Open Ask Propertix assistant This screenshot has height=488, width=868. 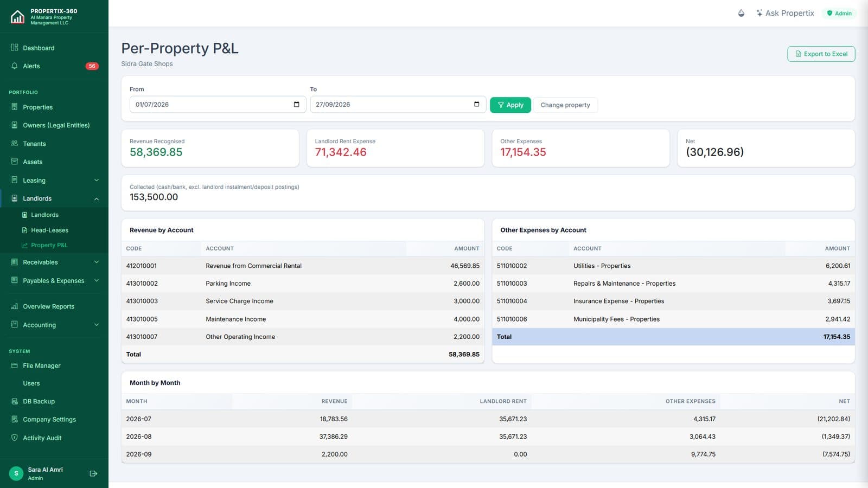785,13
